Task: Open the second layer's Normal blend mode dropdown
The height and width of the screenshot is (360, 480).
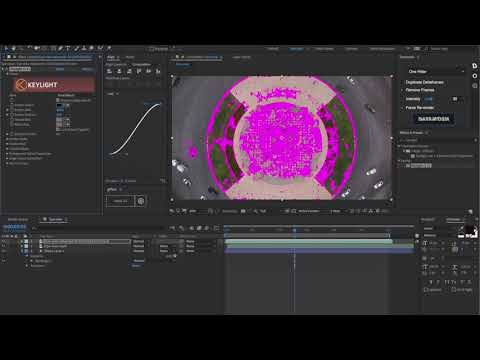Action: [x=139, y=246]
